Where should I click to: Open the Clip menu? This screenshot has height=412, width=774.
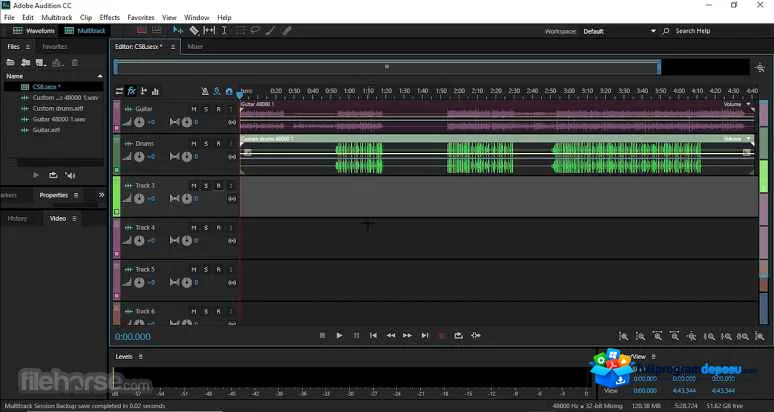(x=86, y=17)
